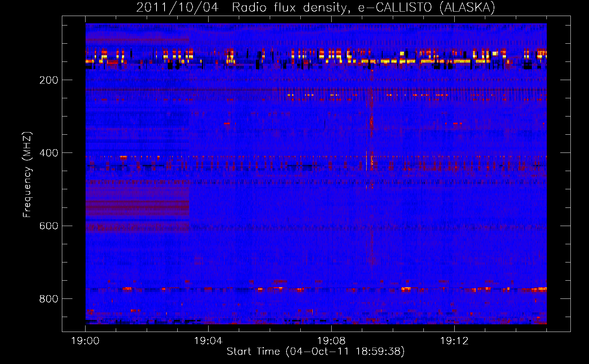Click the 'Start Time (04-Oct-11 18:59:38)' label
Image resolution: width=589 pixels, height=364 pixels.
click(316, 351)
